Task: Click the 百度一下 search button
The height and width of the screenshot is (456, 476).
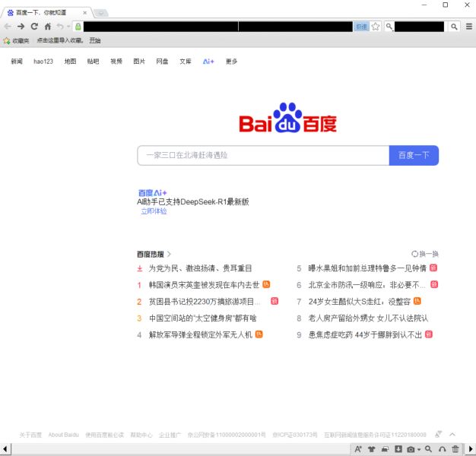Action: tap(414, 155)
